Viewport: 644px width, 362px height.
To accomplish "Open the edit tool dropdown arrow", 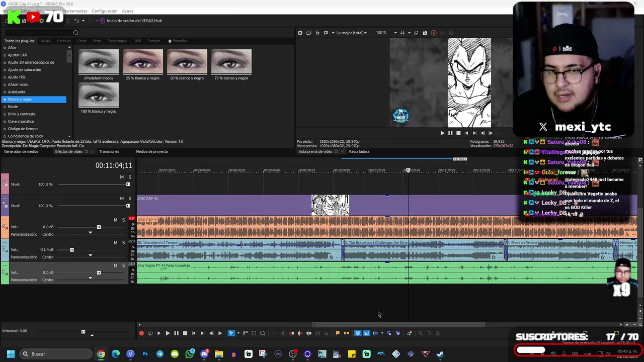I will (x=237, y=333).
